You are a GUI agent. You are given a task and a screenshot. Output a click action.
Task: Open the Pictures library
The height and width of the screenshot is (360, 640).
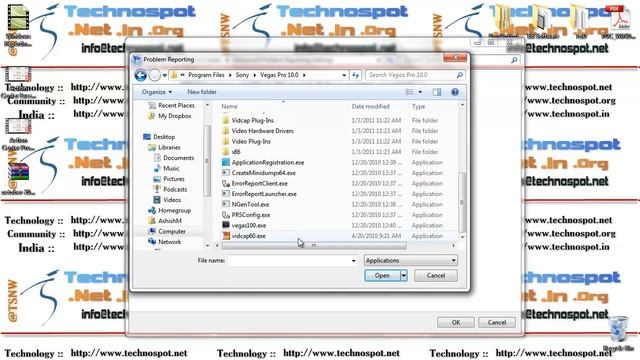click(169, 179)
